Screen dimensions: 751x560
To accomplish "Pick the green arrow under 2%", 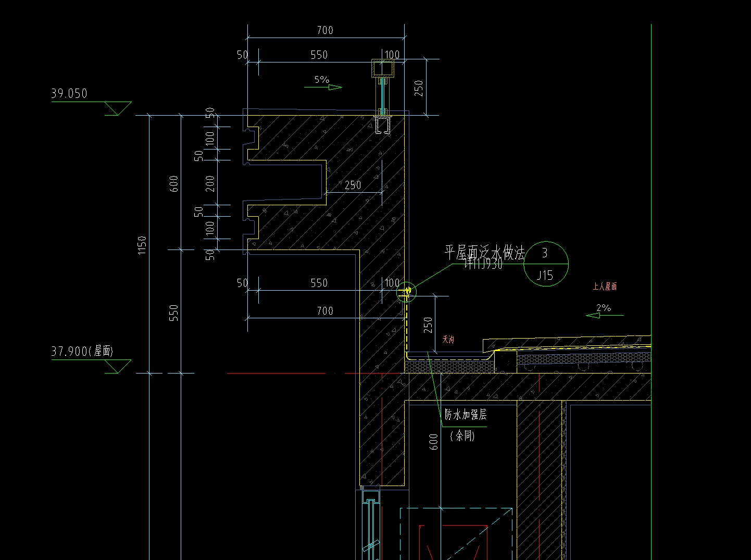I will [605, 316].
